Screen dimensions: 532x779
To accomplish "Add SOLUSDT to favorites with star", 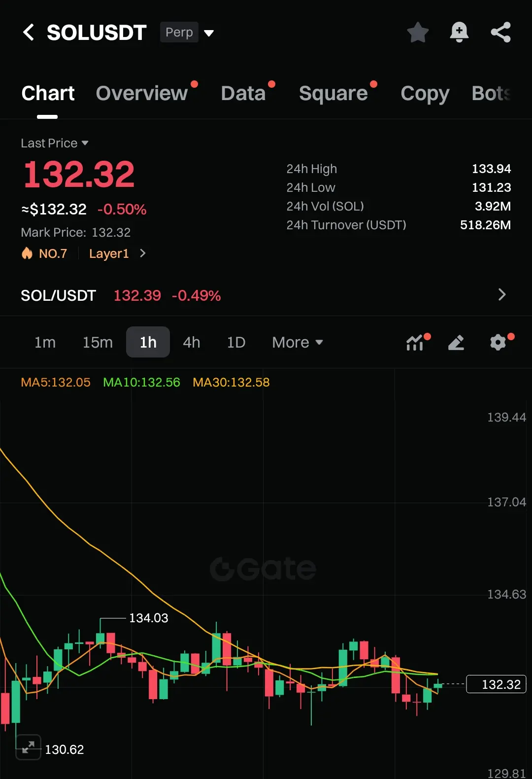I will pyautogui.click(x=418, y=33).
